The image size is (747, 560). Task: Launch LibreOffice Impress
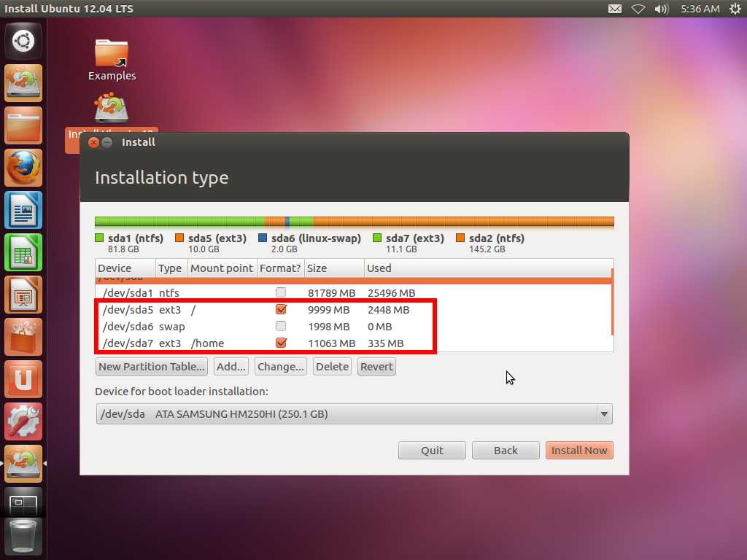tap(23, 295)
